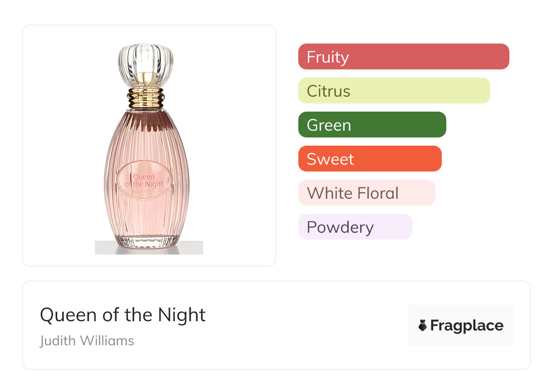Screen dimensions: 553x392
Task: Choose the Citrus accord bar
Action: click(394, 91)
